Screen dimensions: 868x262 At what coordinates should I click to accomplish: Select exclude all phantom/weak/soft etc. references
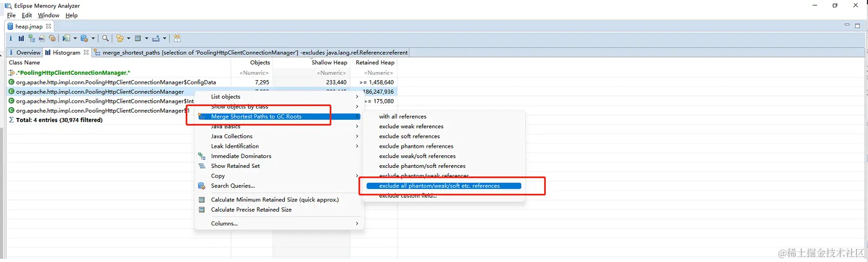coord(443,186)
